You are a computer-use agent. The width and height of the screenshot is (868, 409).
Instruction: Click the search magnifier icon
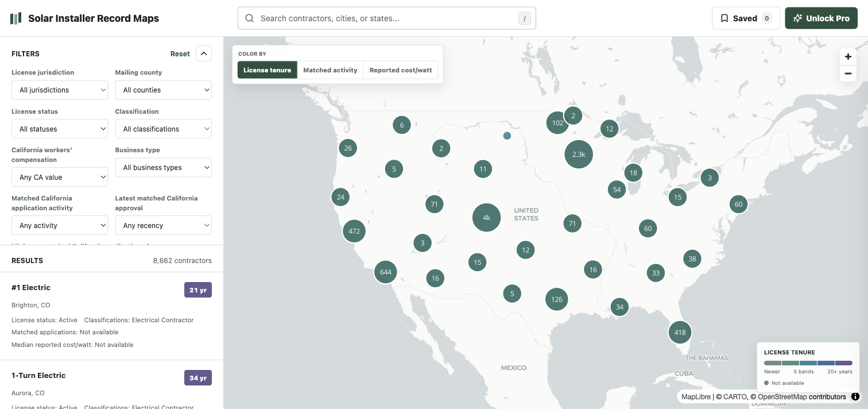pos(250,18)
